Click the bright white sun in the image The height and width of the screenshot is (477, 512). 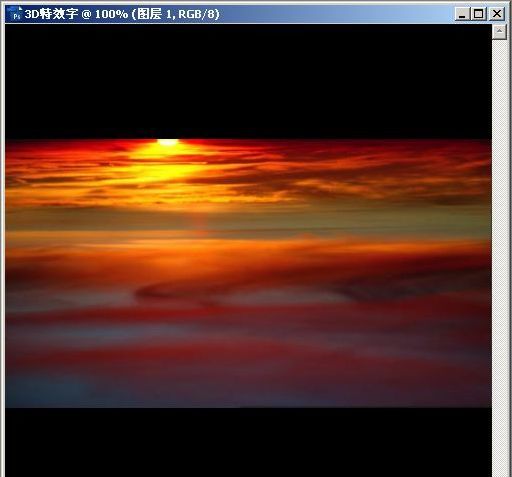click(168, 142)
